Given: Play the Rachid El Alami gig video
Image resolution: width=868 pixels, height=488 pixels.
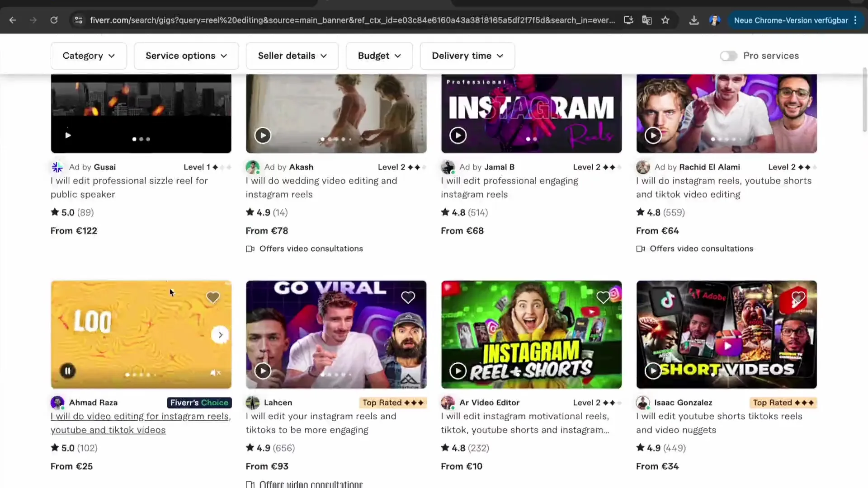Looking at the screenshot, I should (x=653, y=135).
